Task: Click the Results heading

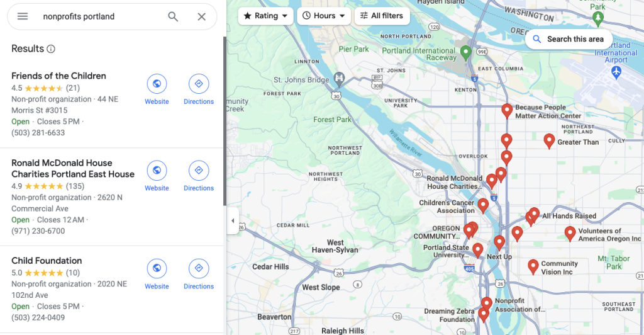Action: [28, 48]
